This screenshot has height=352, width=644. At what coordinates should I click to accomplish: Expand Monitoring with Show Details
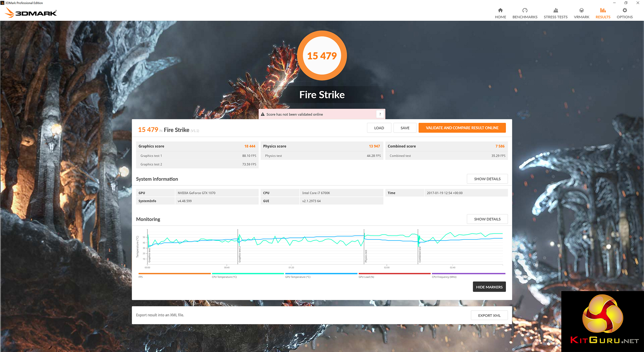(x=487, y=219)
